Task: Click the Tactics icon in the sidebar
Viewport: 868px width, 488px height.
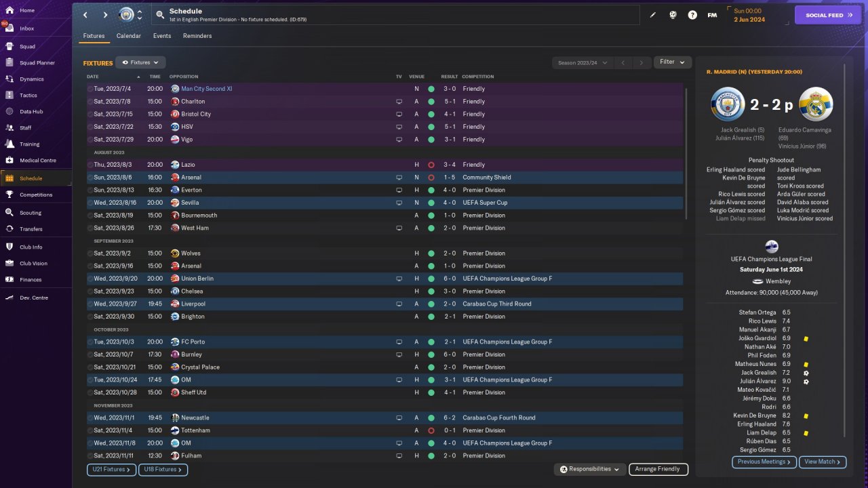Action: click(9, 96)
